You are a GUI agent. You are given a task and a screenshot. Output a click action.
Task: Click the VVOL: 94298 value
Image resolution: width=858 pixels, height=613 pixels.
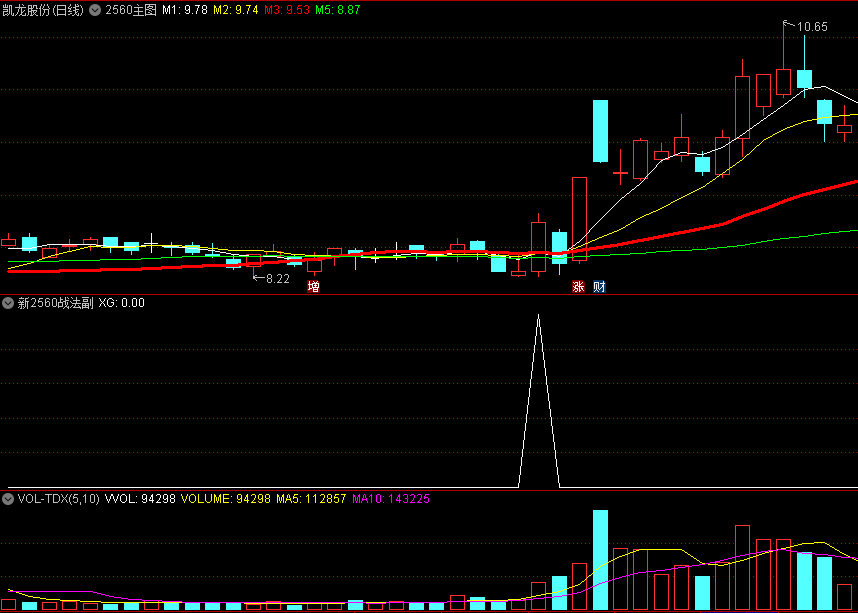tap(140, 499)
